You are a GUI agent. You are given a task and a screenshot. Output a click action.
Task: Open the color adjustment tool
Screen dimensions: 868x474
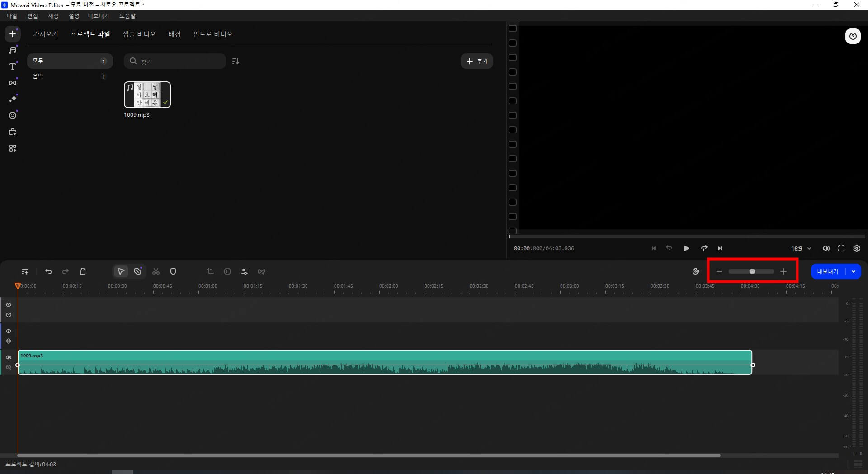(227, 271)
